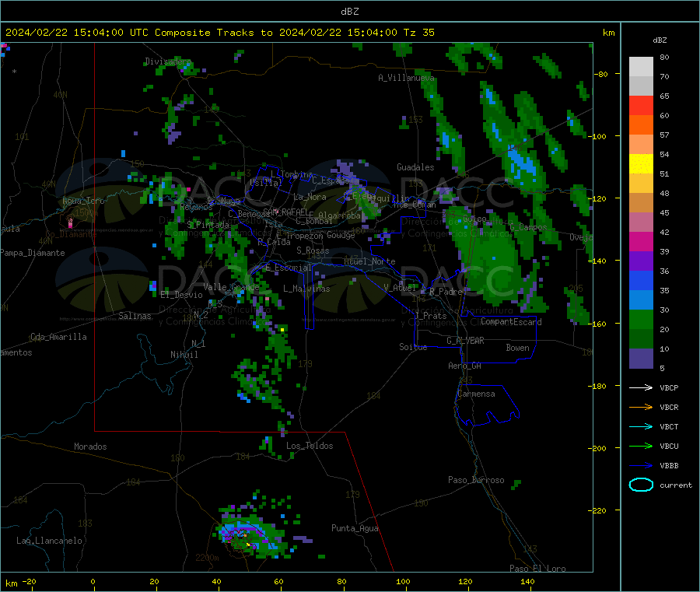Click the composite tracks timestamp header
700x592 pixels.
pos(219,33)
